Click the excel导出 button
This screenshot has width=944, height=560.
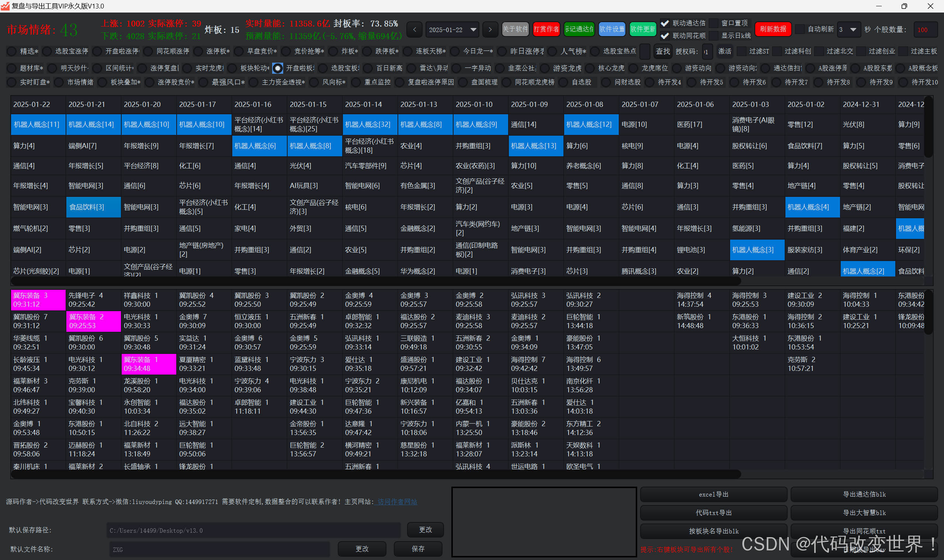coord(714,494)
